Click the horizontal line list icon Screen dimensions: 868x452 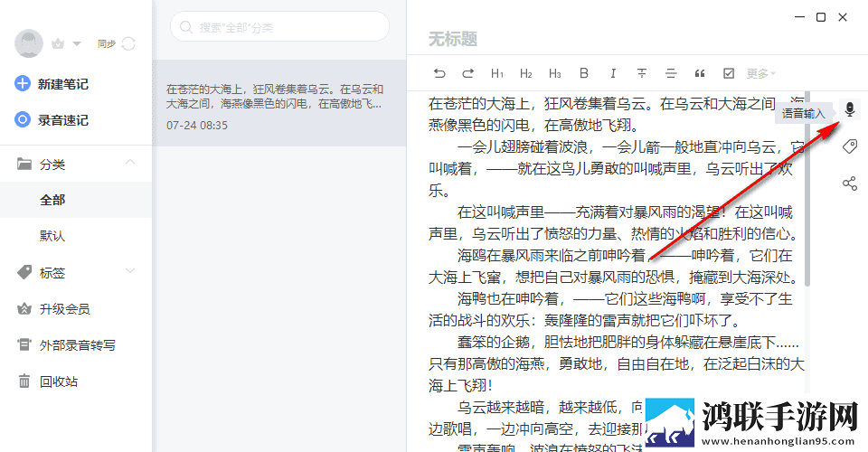point(671,73)
